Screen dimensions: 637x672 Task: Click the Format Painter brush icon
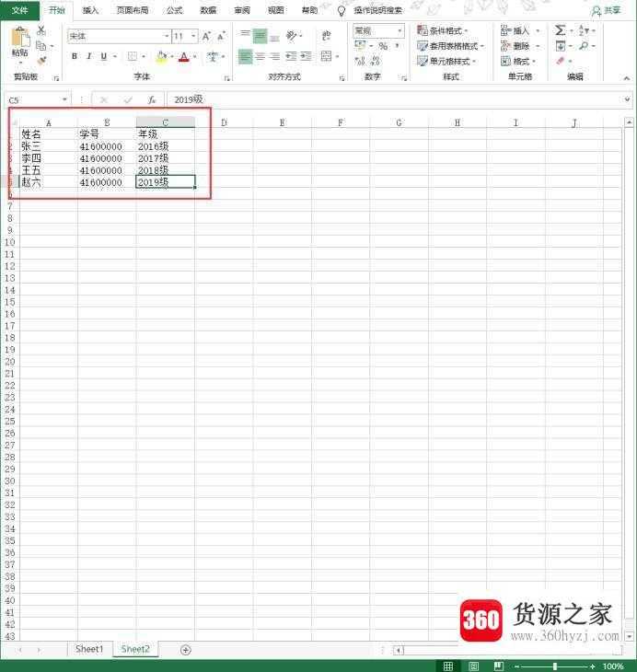pos(41,61)
